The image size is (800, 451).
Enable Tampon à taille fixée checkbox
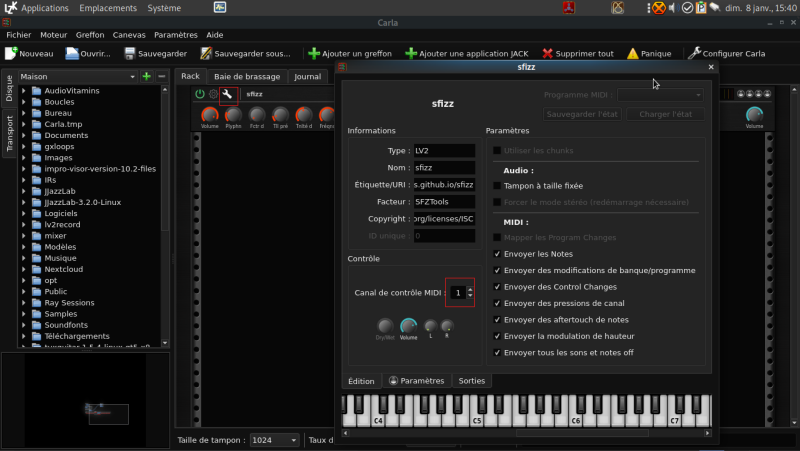pyautogui.click(x=497, y=186)
